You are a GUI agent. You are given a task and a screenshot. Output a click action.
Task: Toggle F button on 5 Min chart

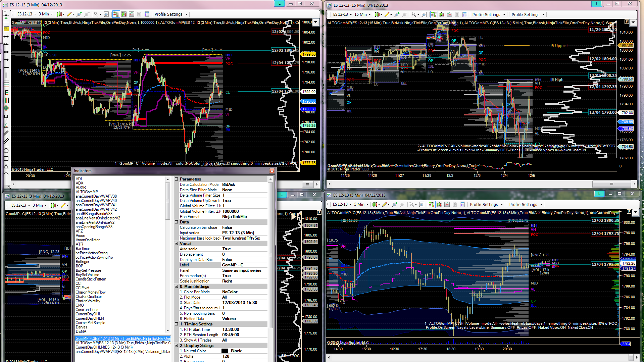pos(629,212)
